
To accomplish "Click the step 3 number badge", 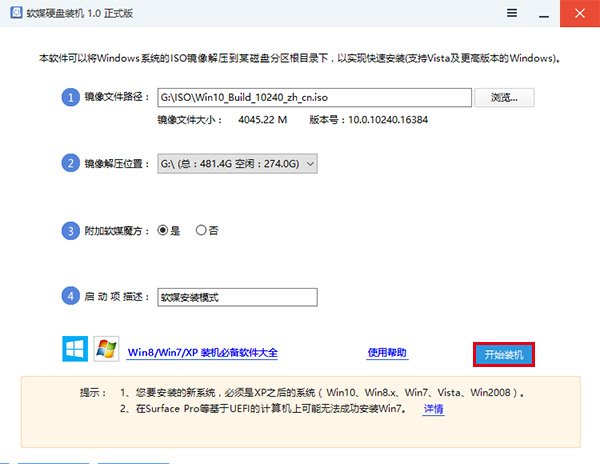I will [70, 230].
